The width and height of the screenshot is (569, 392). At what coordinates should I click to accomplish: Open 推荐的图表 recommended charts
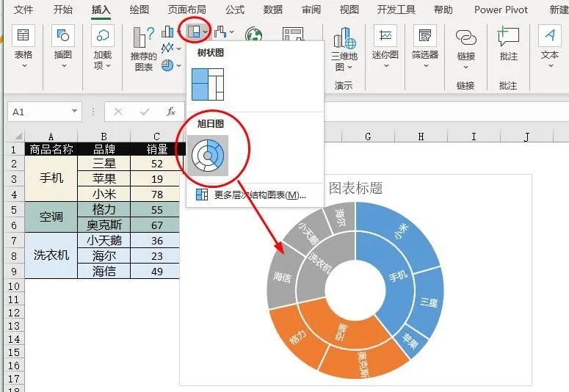point(144,49)
